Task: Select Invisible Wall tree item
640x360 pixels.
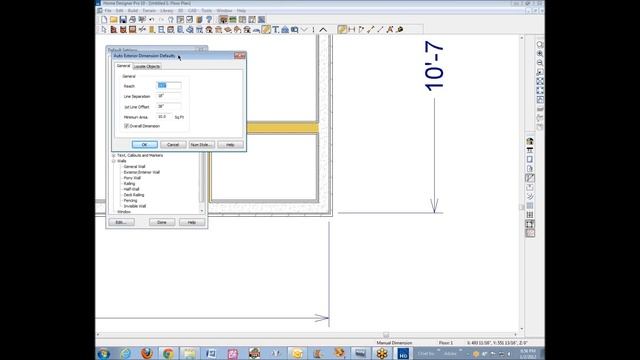Action: [x=135, y=207]
